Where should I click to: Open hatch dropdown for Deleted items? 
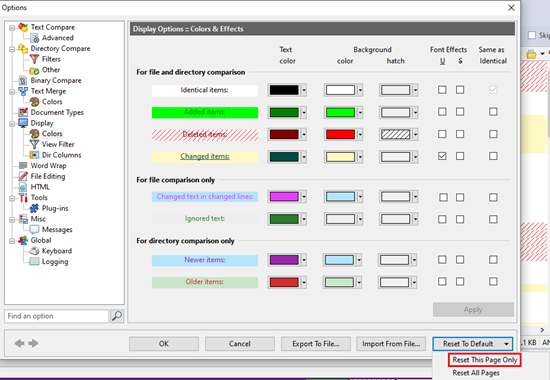pyautogui.click(x=415, y=134)
